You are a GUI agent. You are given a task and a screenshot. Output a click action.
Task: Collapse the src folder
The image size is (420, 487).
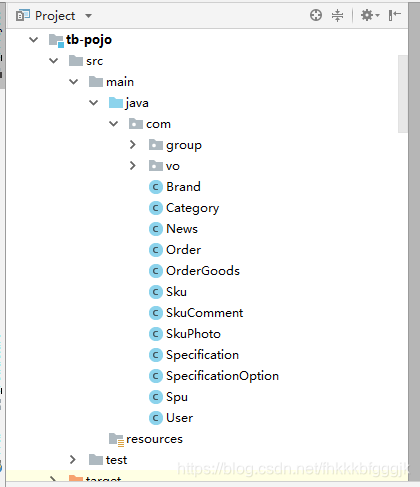[54, 61]
